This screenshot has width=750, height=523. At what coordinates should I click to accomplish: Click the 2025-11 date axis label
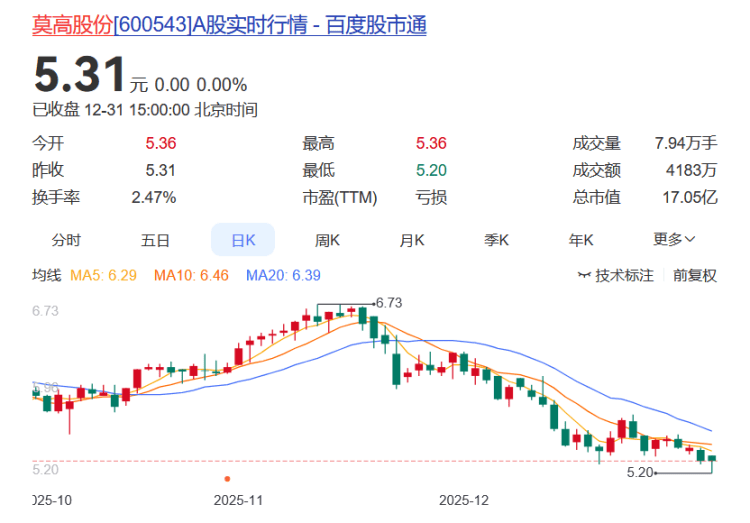click(238, 501)
